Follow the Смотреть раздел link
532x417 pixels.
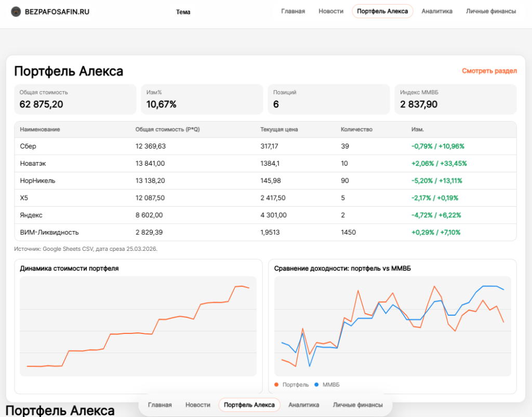[489, 71]
